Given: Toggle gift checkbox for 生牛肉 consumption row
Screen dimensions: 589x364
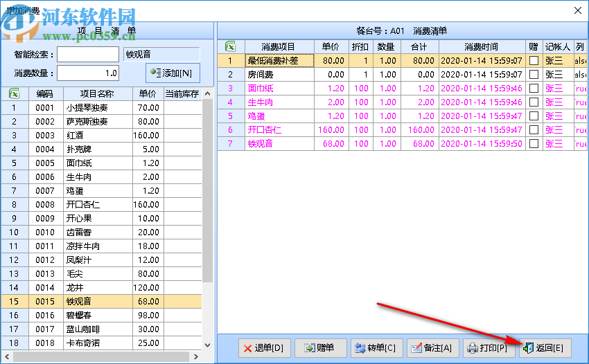Looking at the screenshot, I should coord(534,102).
